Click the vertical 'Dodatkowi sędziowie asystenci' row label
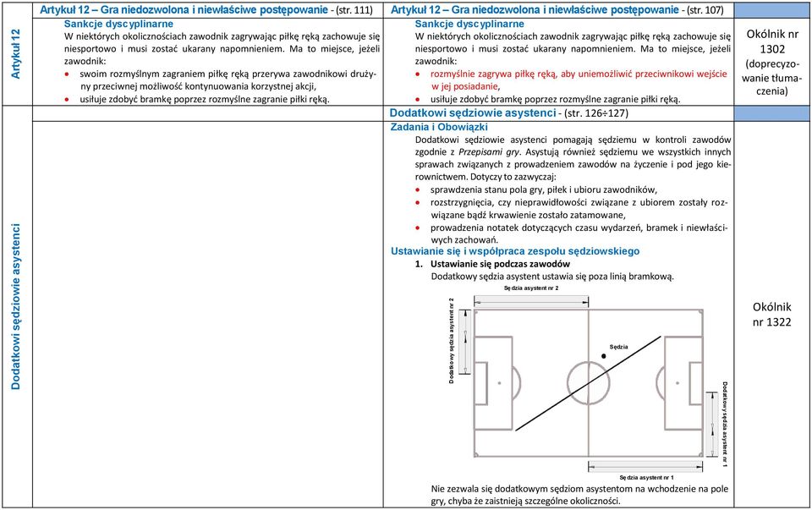The image size is (812, 510). [16, 306]
